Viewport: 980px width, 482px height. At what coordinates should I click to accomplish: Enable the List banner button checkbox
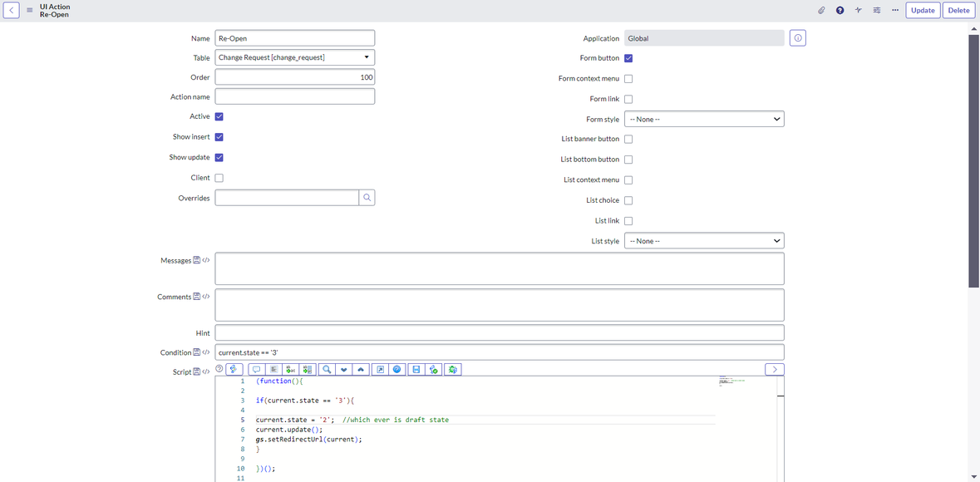coord(628,139)
